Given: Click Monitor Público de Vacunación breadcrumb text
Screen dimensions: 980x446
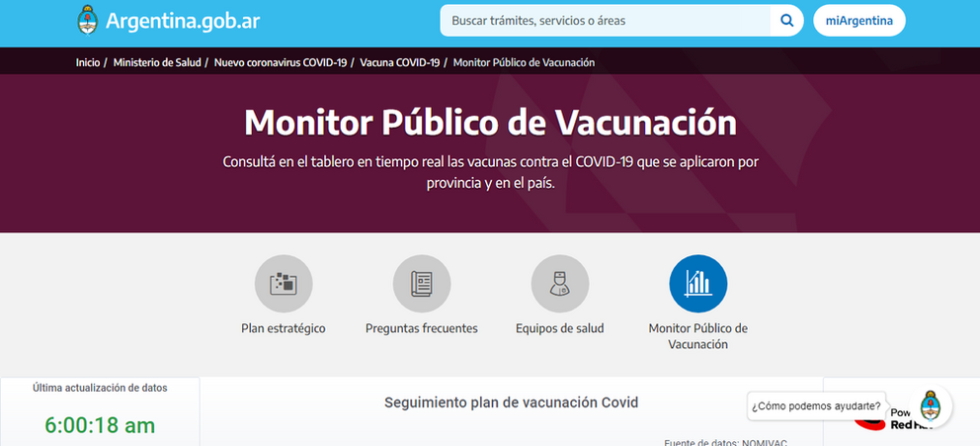Looking at the screenshot, I should point(524,62).
